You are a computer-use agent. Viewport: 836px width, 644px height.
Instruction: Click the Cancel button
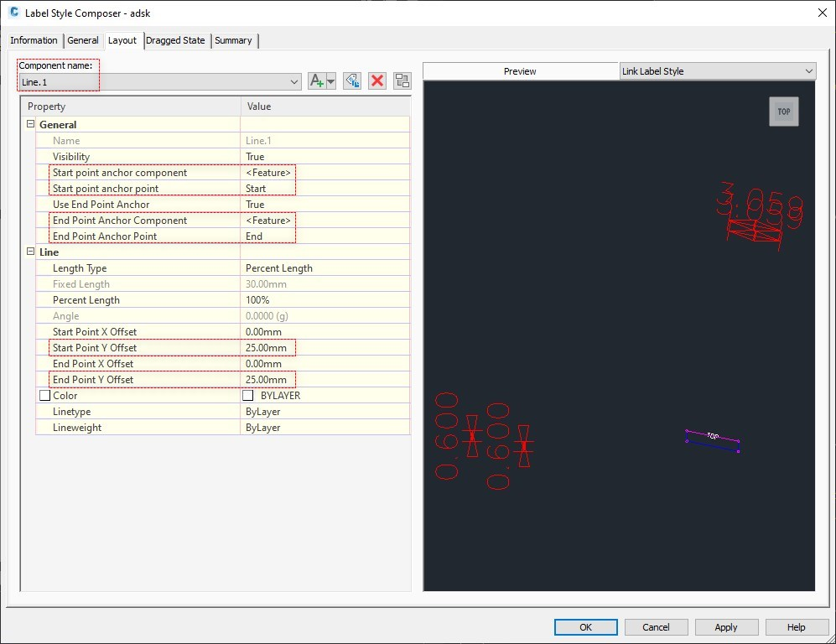pyautogui.click(x=656, y=627)
